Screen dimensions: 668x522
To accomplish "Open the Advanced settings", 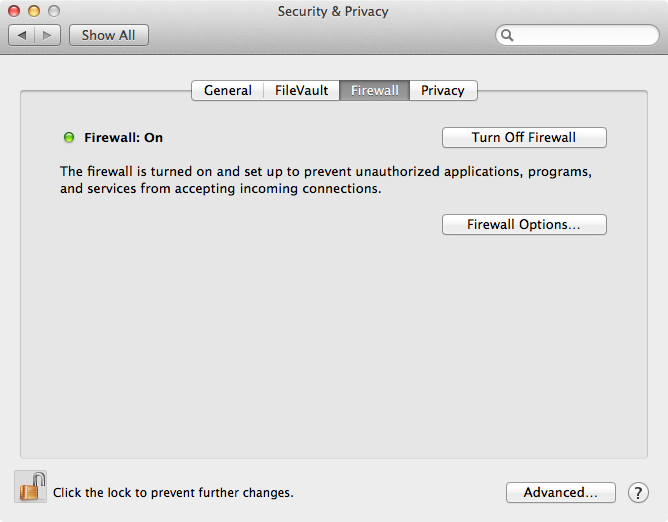I will 561,493.
